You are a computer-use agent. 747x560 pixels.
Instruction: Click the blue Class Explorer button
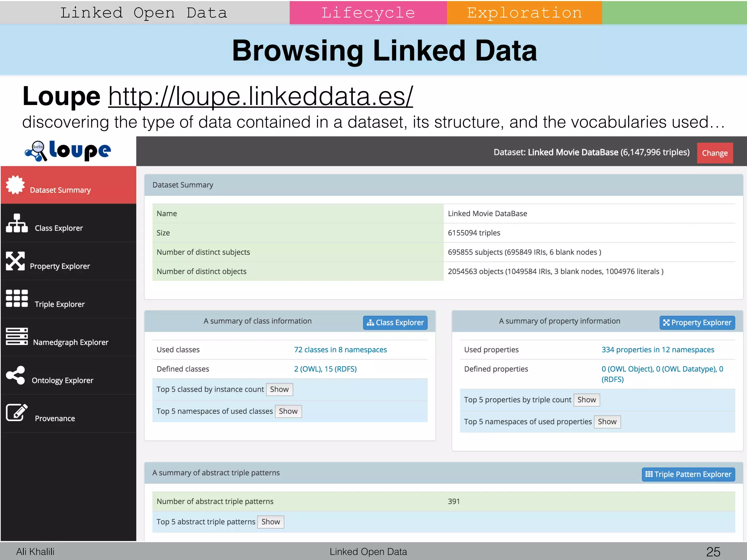395,323
